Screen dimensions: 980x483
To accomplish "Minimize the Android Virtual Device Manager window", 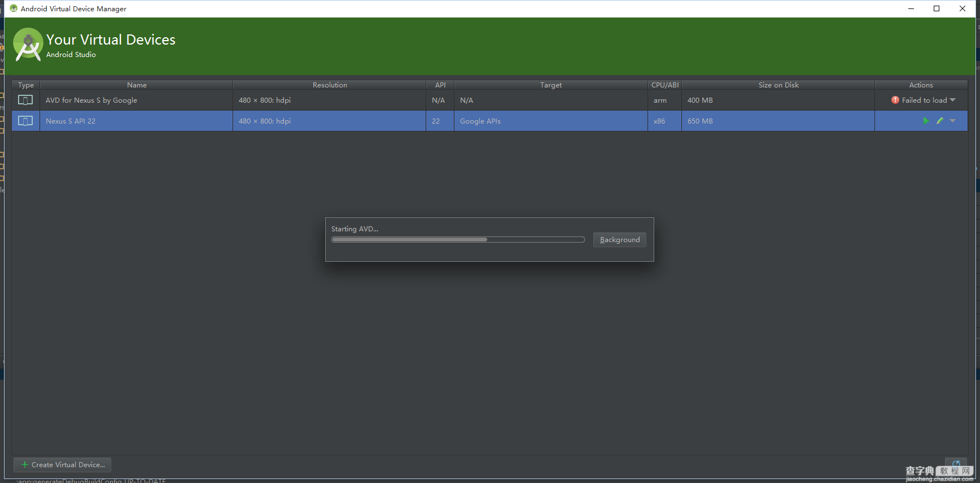I will pos(911,8).
